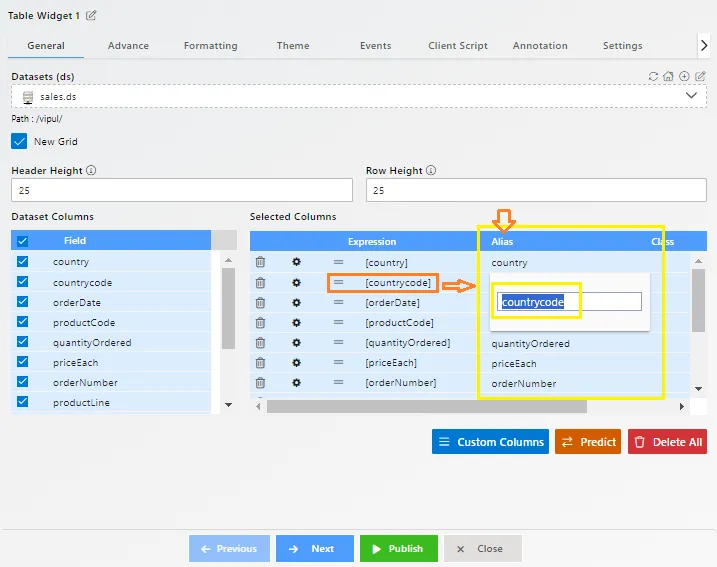Toggle the New Grid checkbox

pyautogui.click(x=19, y=141)
